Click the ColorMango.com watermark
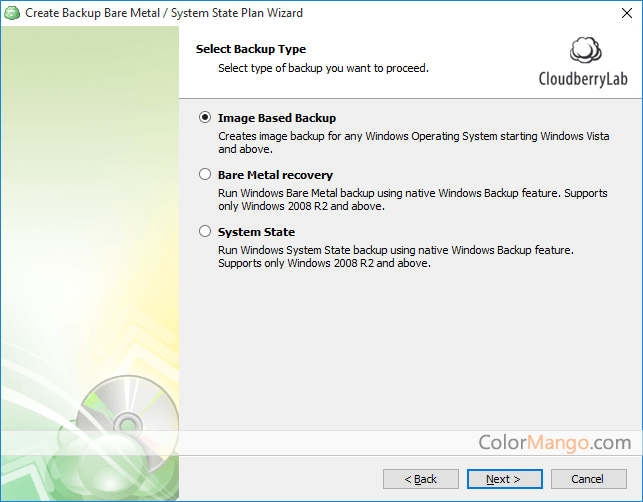The height and width of the screenshot is (502, 643). [554, 442]
